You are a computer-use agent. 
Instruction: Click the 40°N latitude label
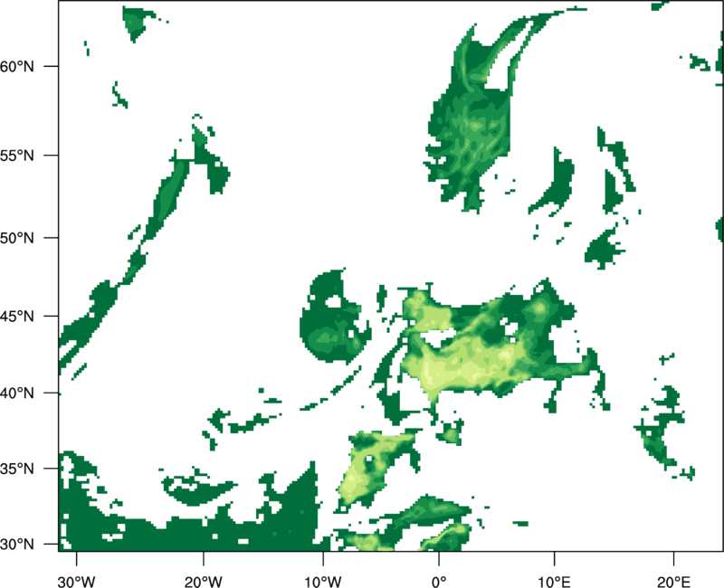pos(17,394)
